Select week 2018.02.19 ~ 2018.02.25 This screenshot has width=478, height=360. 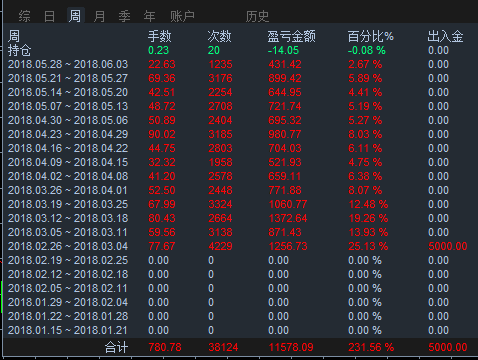tap(68, 260)
